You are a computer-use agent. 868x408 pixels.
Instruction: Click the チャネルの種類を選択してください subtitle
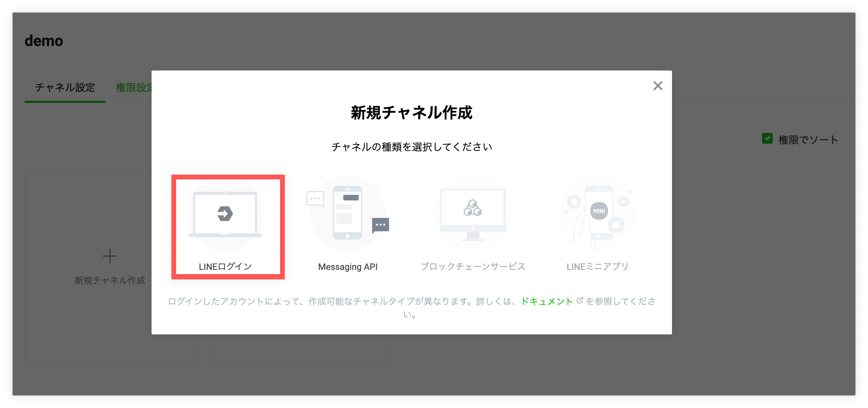(x=411, y=147)
